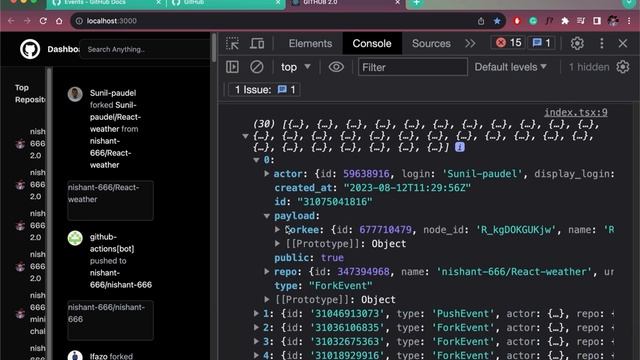Open the extensions puzzle icon
This screenshot has height=360, width=640.
pyautogui.click(x=565, y=21)
